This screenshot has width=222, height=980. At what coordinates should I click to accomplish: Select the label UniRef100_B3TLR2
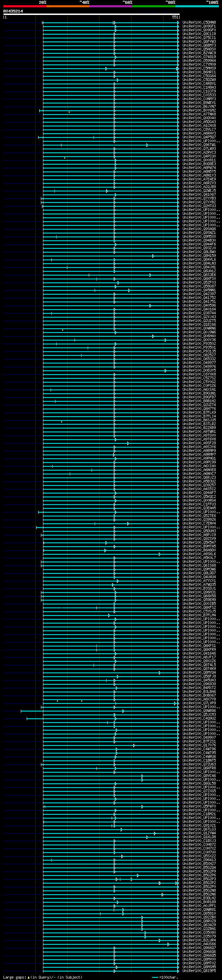click(199, 424)
